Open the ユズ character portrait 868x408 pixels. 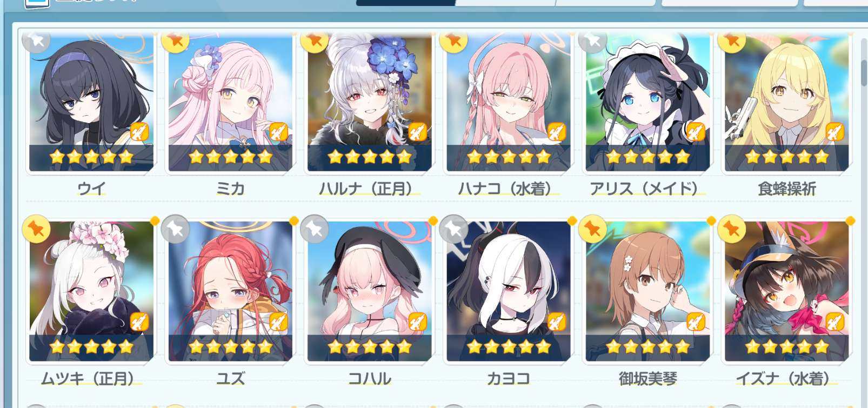[x=230, y=291]
